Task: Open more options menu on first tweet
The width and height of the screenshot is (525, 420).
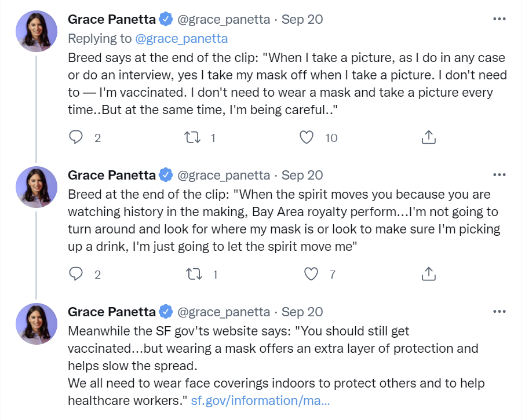Action: coord(500,19)
